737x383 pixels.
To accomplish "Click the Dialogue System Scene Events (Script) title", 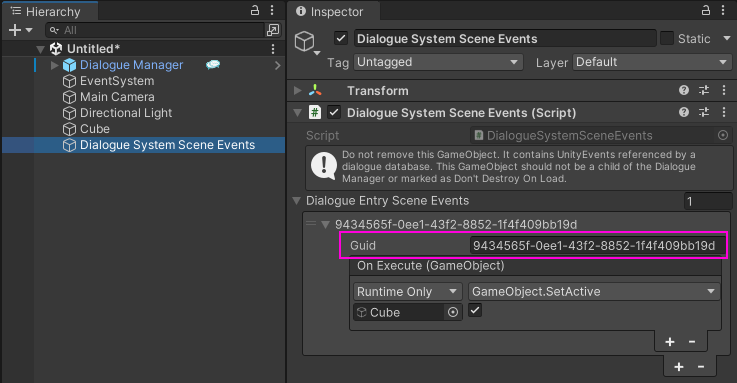I will (461, 113).
